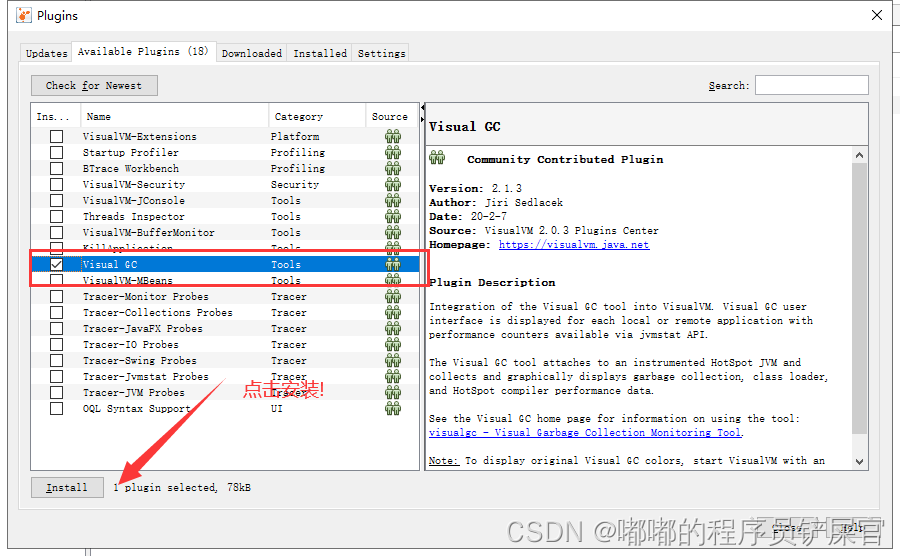
Task: Click the split pane collapse arrow handle
Action: click(x=422, y=108)
